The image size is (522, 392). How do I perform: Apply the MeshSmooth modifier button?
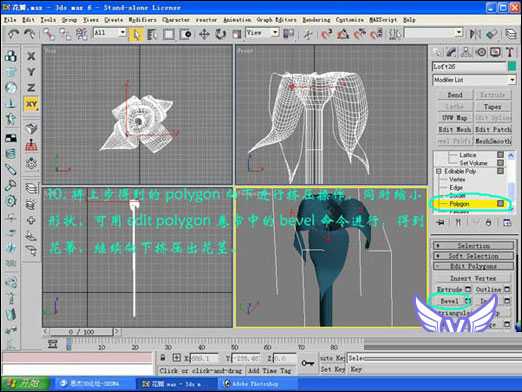493,141
